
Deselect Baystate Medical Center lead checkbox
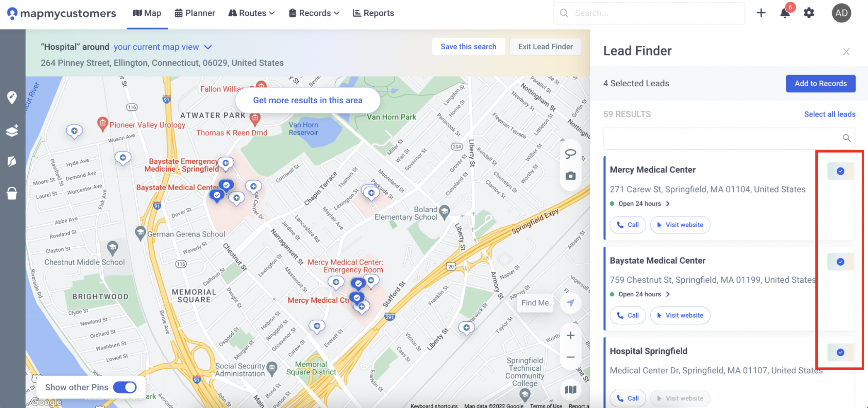[x=840, y=262]
